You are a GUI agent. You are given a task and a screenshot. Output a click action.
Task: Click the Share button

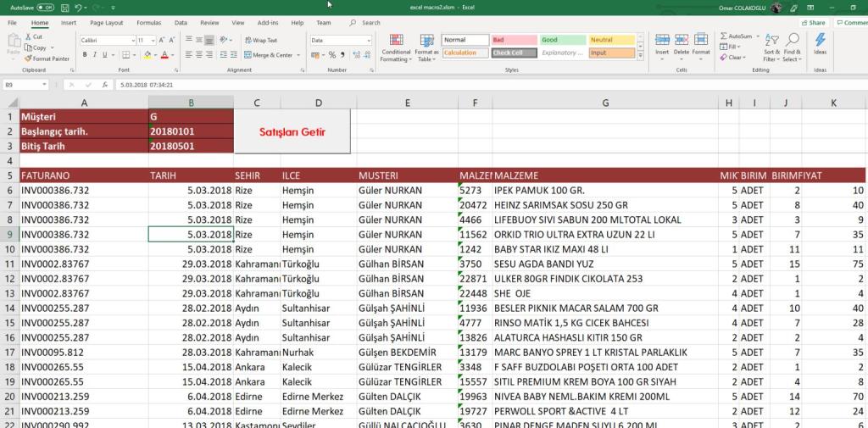click(x=813, y=23)
